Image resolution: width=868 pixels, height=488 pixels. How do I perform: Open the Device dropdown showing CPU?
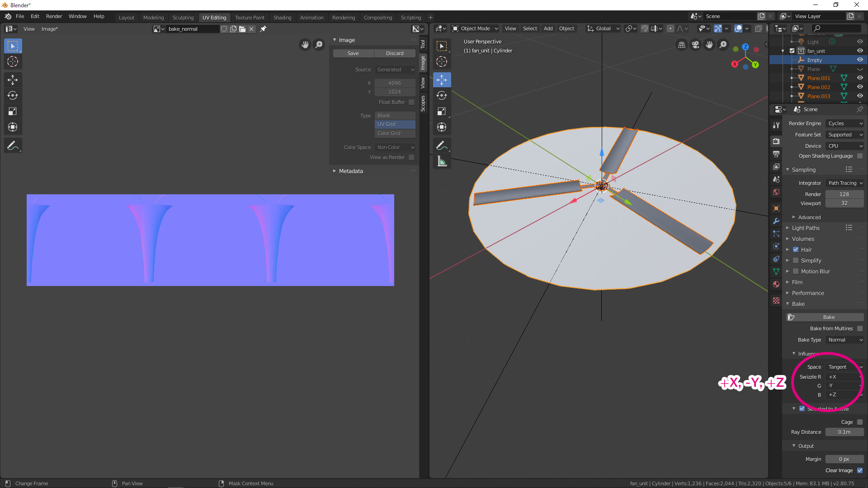pos(844,146)
